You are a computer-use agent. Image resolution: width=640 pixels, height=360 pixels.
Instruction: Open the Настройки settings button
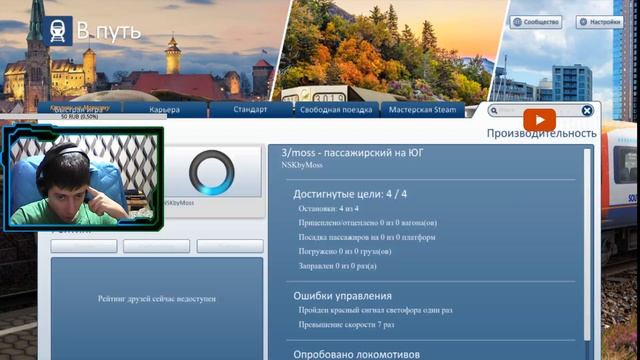[x=600, y=22]
